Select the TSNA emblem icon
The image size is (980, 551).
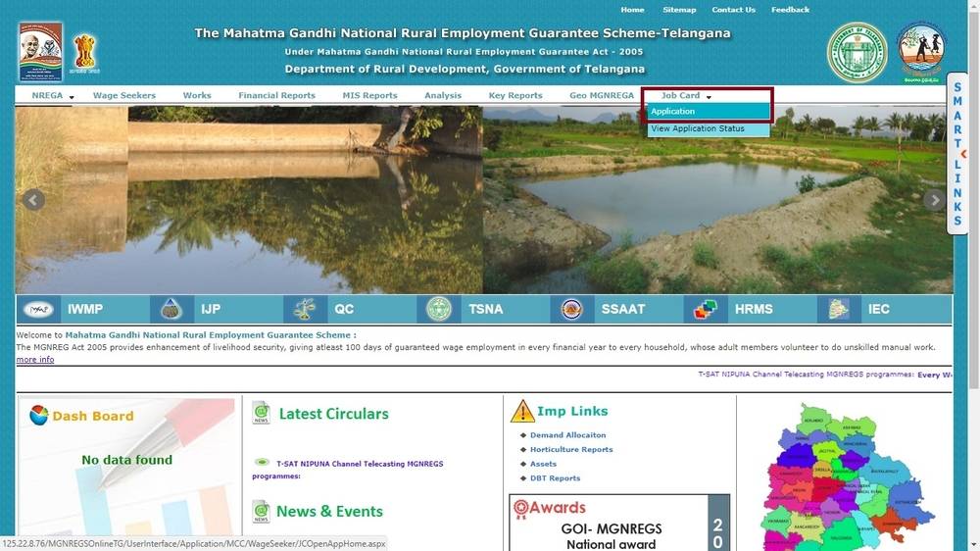pos(439,309)
